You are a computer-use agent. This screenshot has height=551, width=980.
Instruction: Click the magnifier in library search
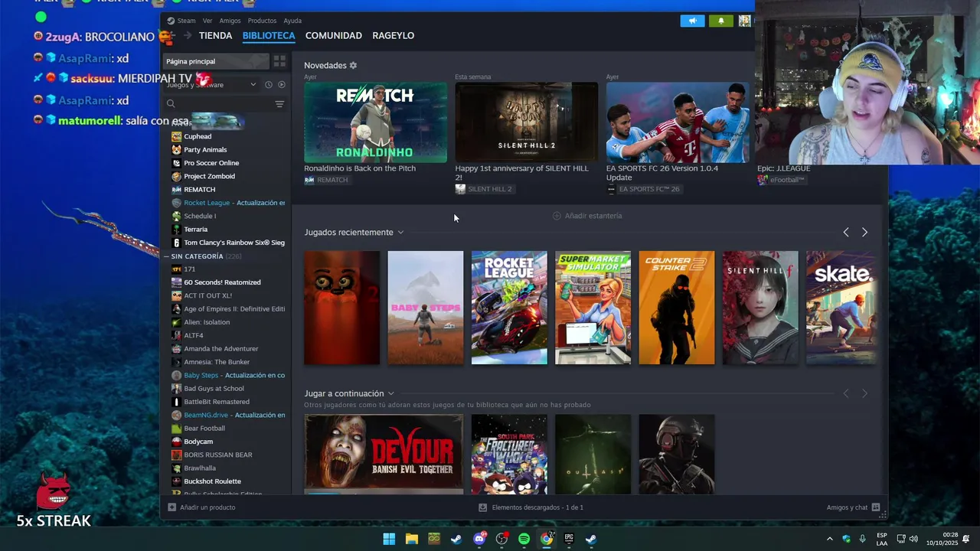(171, 104)
